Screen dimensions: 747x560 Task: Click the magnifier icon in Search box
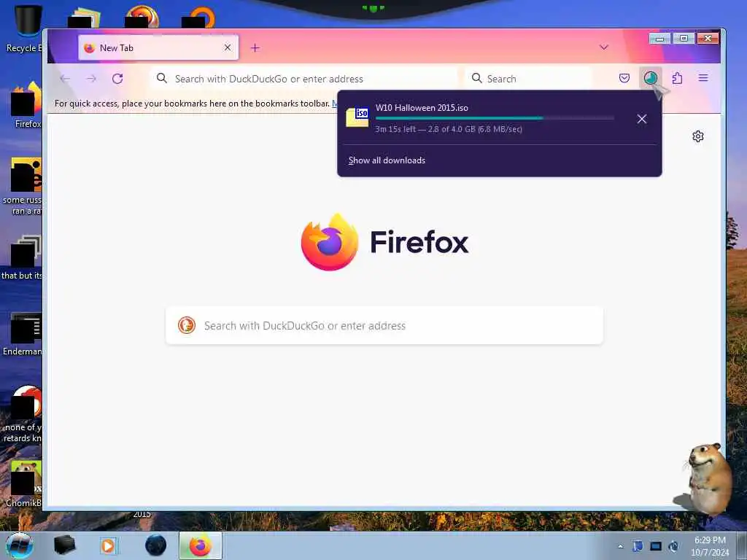[476, 78]
